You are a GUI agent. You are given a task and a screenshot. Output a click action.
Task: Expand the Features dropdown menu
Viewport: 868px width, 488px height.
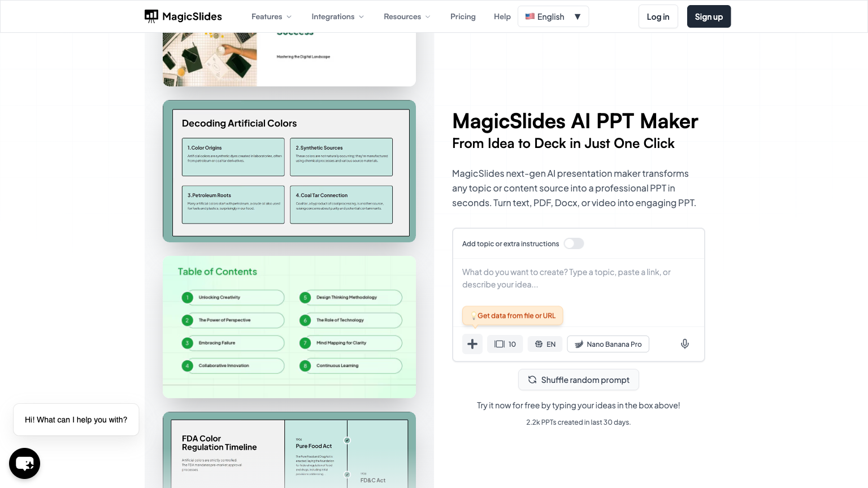click(x=272, y=16)
